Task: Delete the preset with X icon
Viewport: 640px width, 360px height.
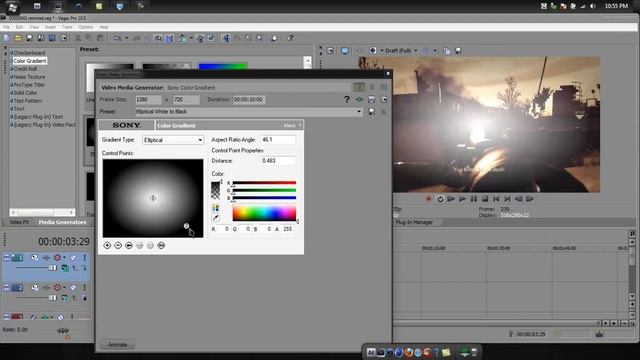Action: pos(384,111)
